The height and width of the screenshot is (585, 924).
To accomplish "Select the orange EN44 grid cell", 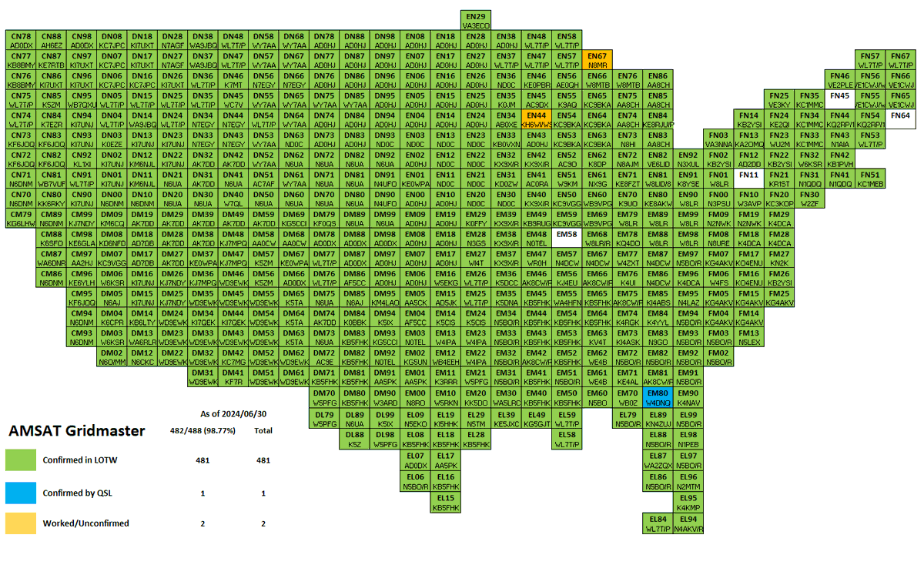I will coord(537,120).
